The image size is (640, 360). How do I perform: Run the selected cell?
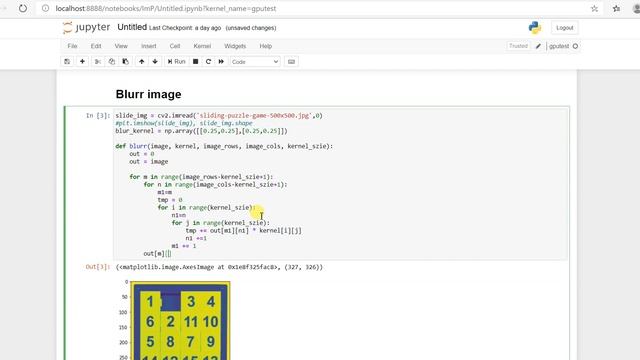point(176,62)
